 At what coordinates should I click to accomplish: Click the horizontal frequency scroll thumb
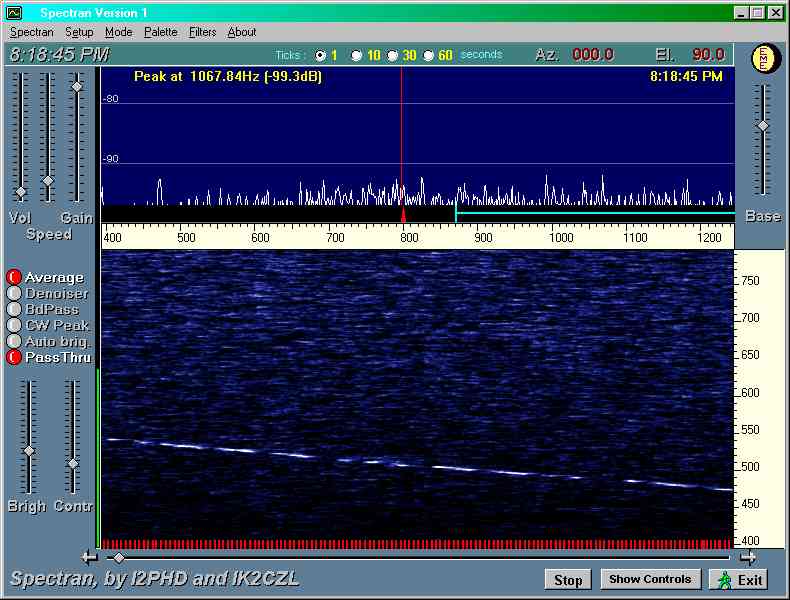119,558
